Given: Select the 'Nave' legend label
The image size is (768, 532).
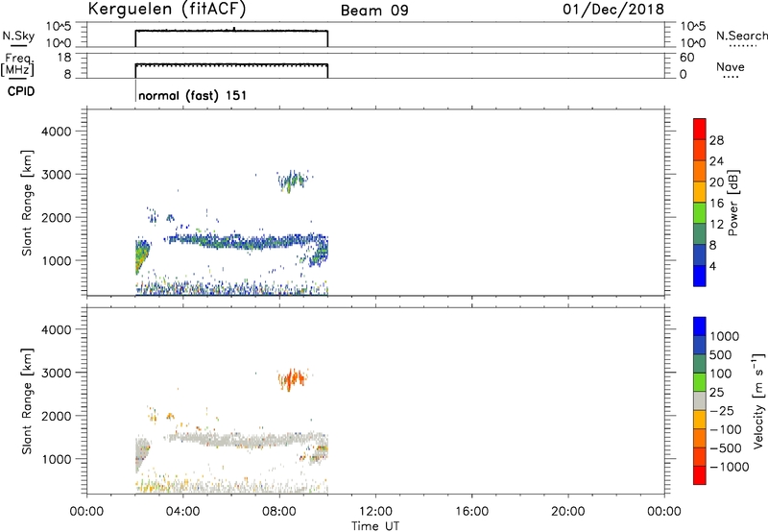Looking at the screenshot, I should point(730,67).
